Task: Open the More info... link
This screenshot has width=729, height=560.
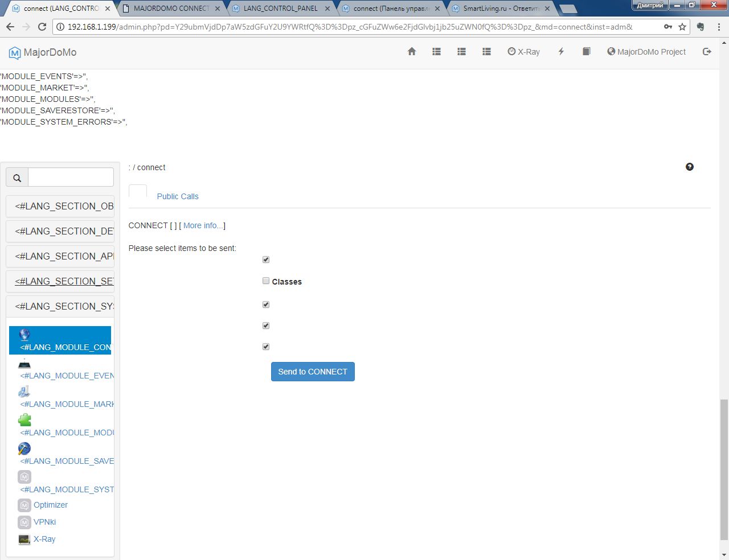Action: pyautogui.click(x=203, y=225)
